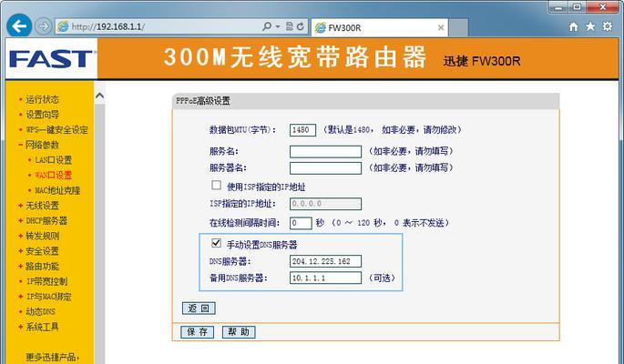Enable 使用ISP指定的IP地址 checkbox
Screen dimensions: 624x364
click(x=216, y=185)
